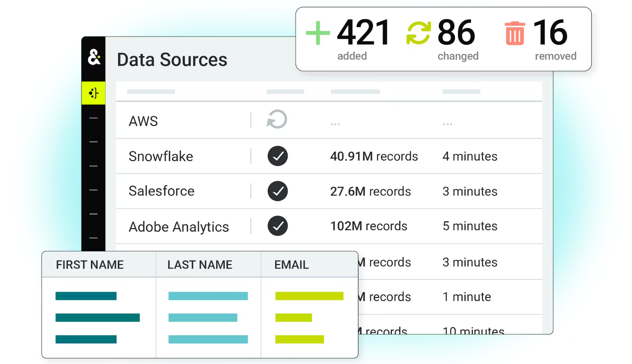The image size is (632, 364).
Task: Click the 27.6M records value
Action: pyautogui.click(x=370, y=191)
